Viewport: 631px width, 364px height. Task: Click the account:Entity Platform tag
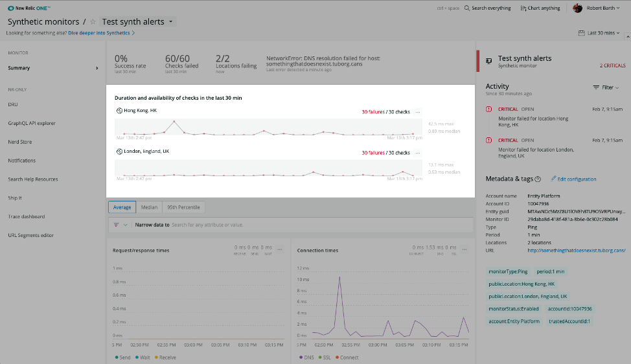514,322
